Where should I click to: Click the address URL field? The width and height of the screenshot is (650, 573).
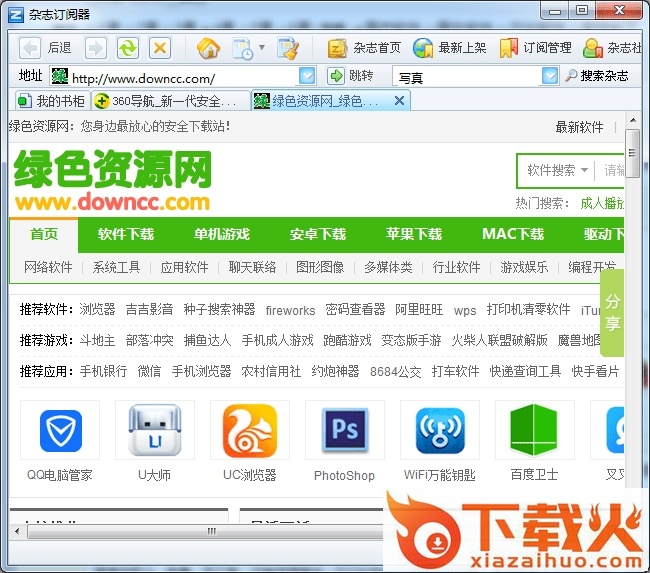coord(184,78)
